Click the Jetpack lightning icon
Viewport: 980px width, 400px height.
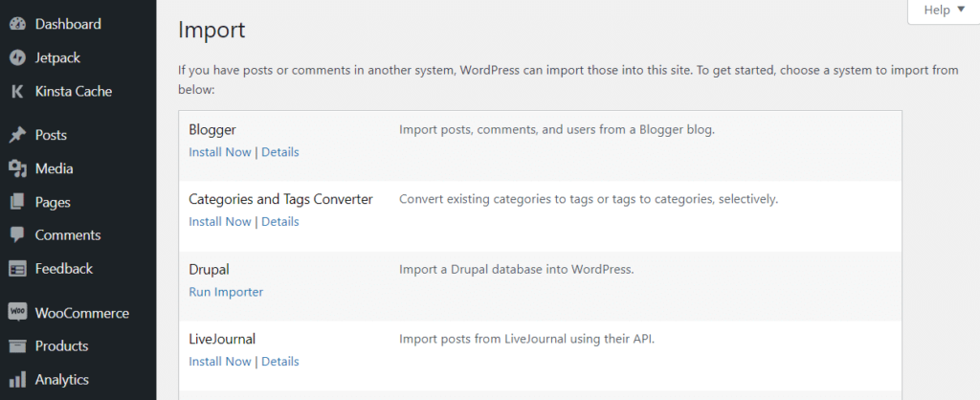17,58
